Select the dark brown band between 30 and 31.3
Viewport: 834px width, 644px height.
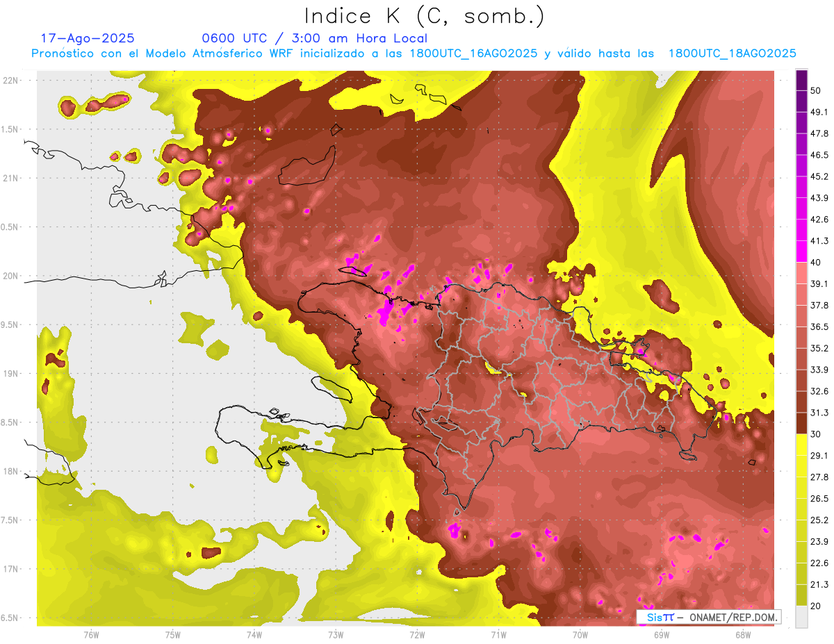tap(801, 423)
